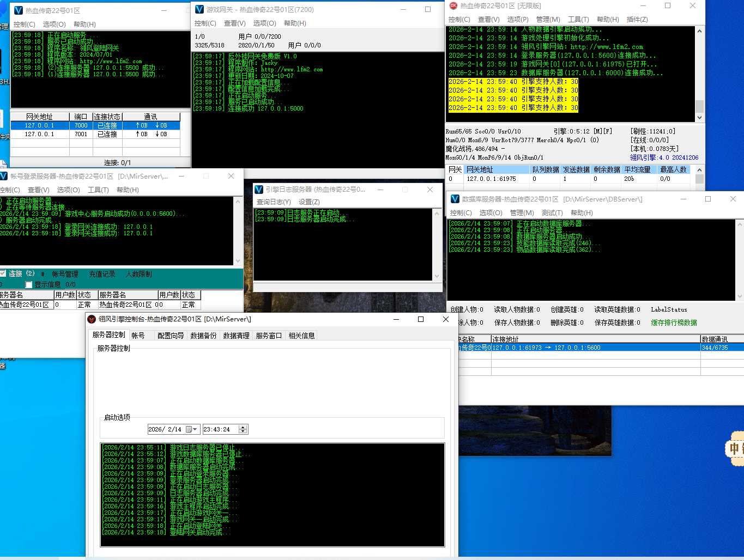
Task: Click the database server window title icon
Action: 455,199
